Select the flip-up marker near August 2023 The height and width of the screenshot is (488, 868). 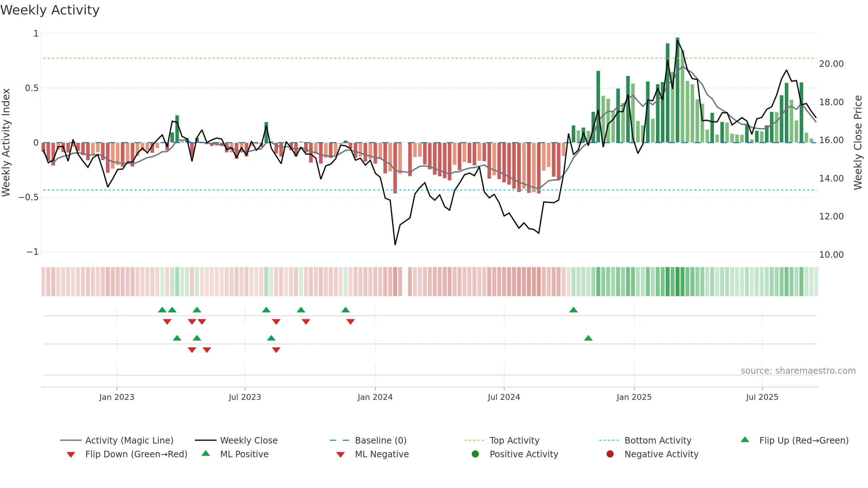[266, 310]
